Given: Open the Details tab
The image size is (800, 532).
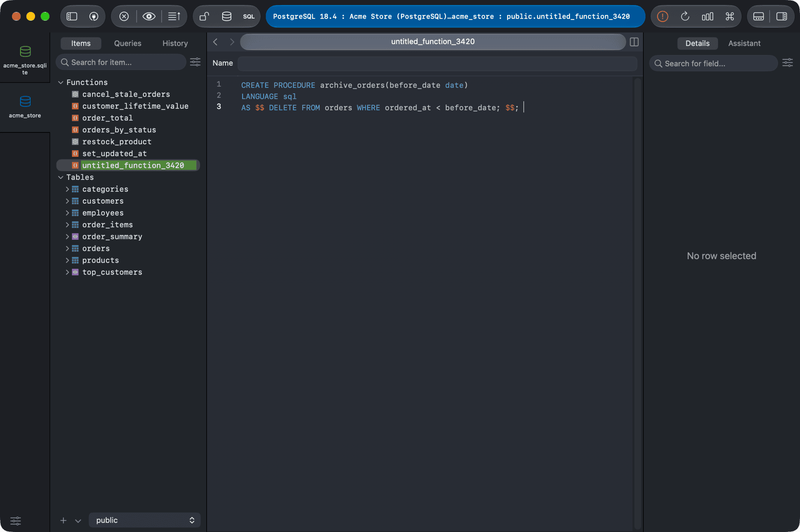Looking at the screenshot, I should click(x=697, y=43).
